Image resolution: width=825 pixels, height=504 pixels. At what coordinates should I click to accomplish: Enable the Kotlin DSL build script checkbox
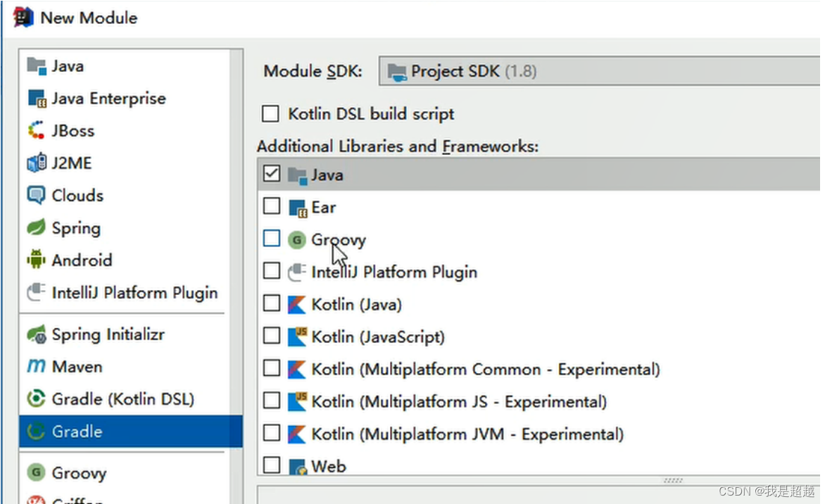click(x=270, y=113)
